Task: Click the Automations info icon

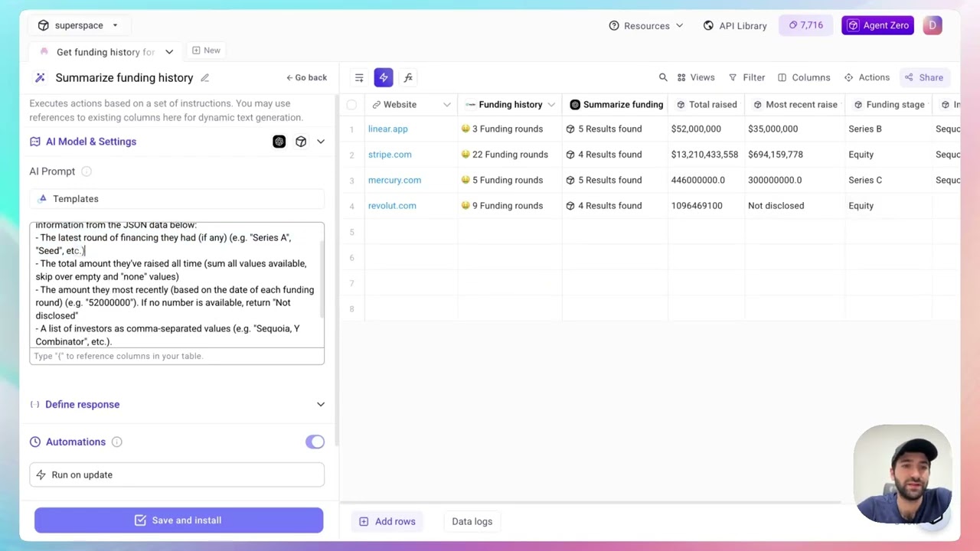Action: coord(116,442)
